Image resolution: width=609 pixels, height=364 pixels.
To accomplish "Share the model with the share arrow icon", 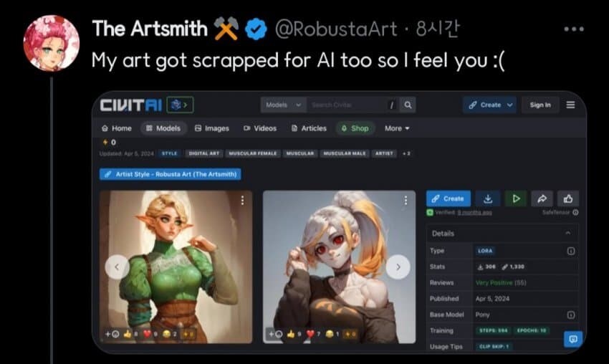I will point(542,198).
